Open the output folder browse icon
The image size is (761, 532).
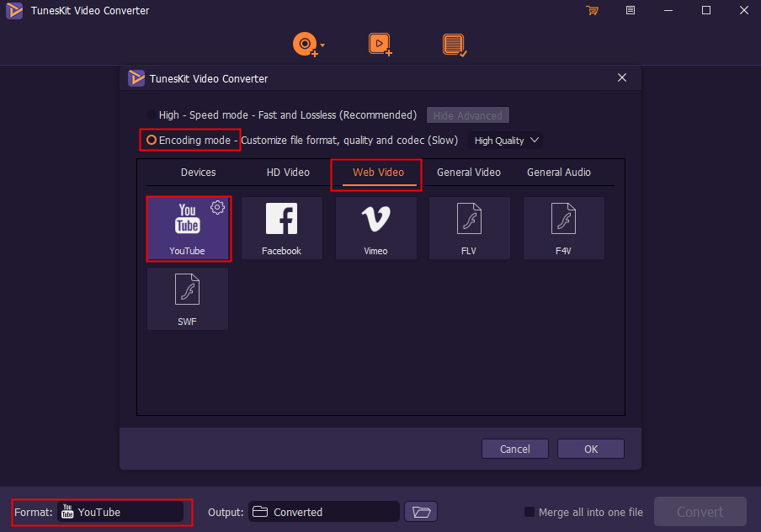(x=421, y=512)
